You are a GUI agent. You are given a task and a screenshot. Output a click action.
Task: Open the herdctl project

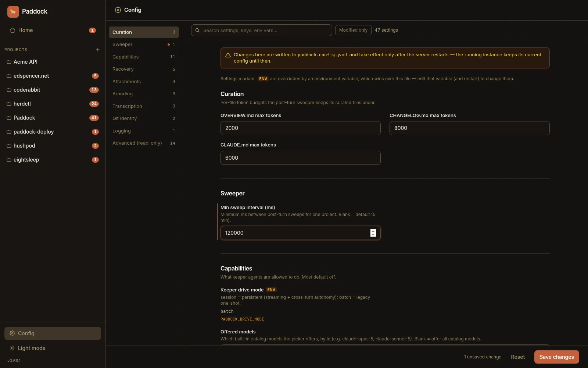coord(53,104)
